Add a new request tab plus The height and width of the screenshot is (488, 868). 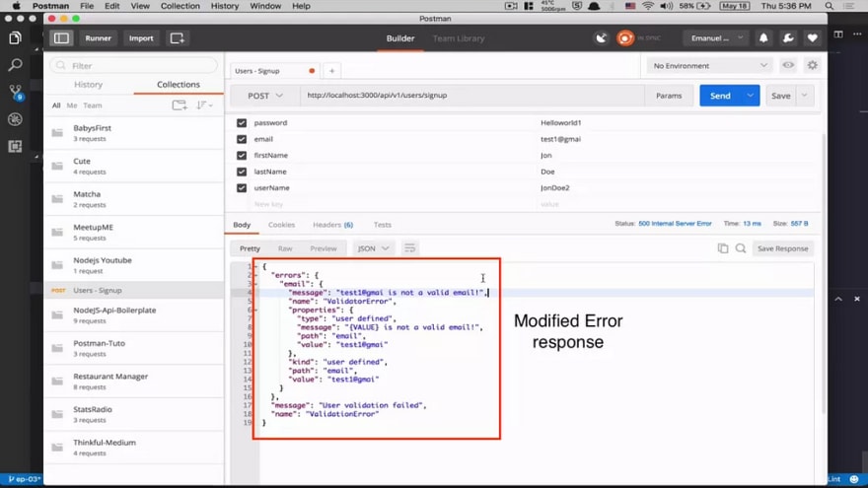click(x=331, y=71)
